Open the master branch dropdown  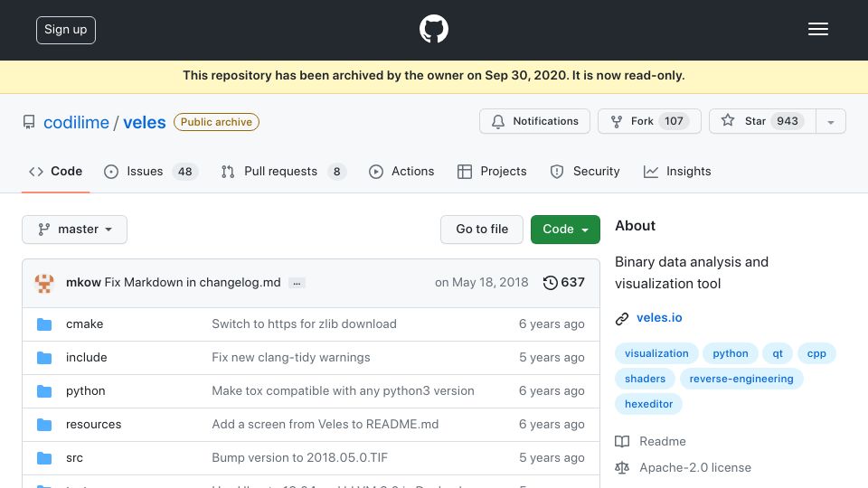click(74, 229)
